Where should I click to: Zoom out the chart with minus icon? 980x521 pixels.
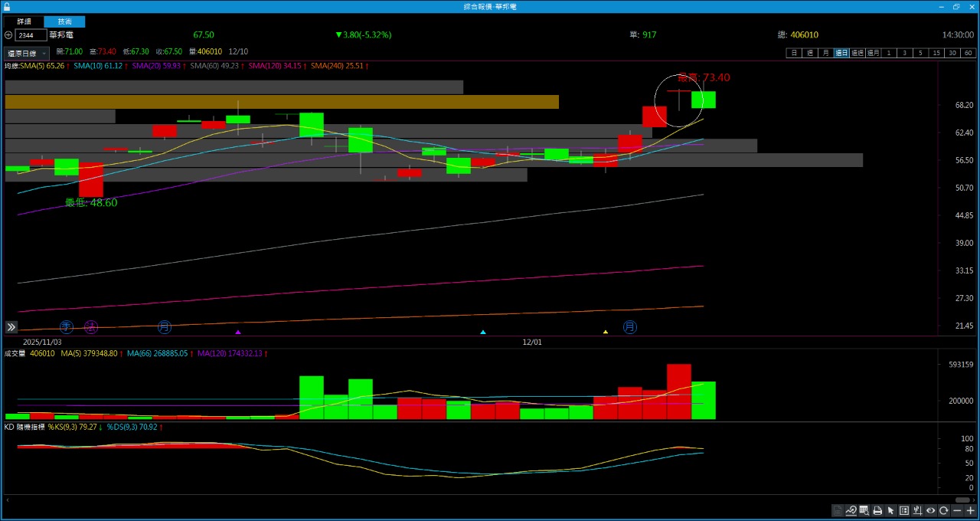tap(957, 511)
